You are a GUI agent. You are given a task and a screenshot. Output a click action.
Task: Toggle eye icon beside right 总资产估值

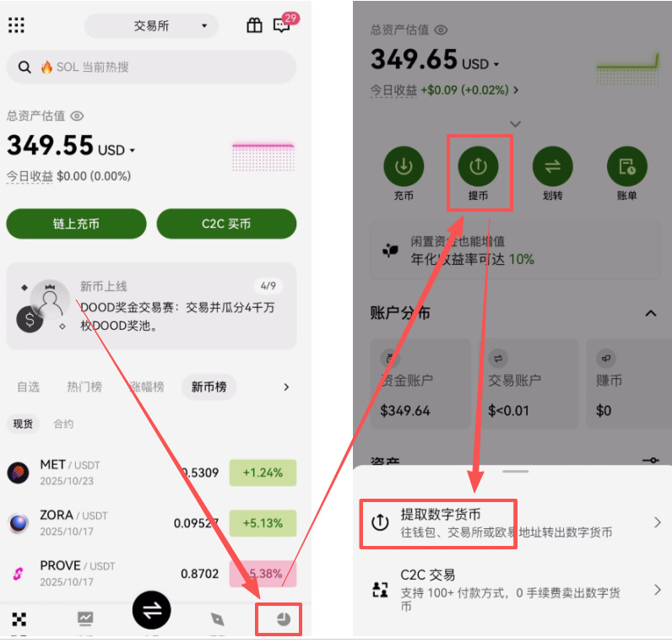click(441, 30)
